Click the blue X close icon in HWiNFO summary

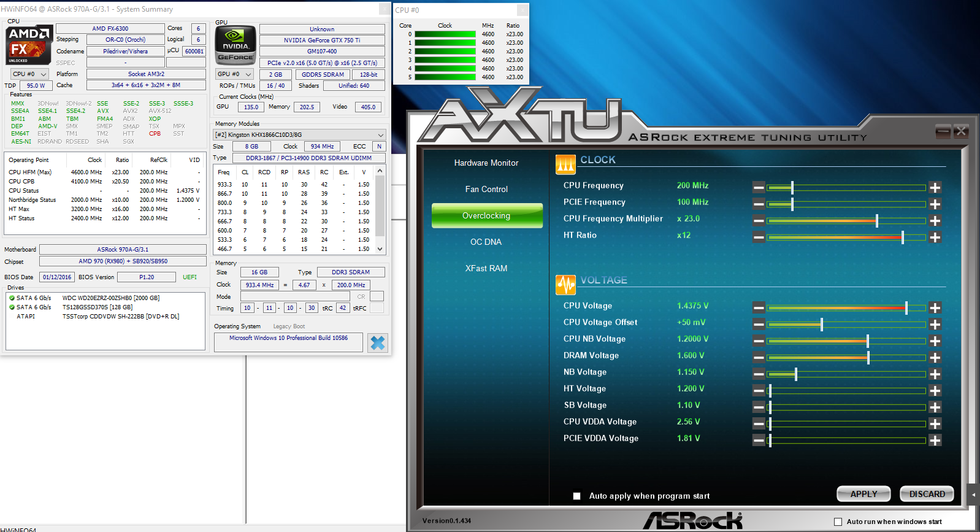(x=378, y=343)
